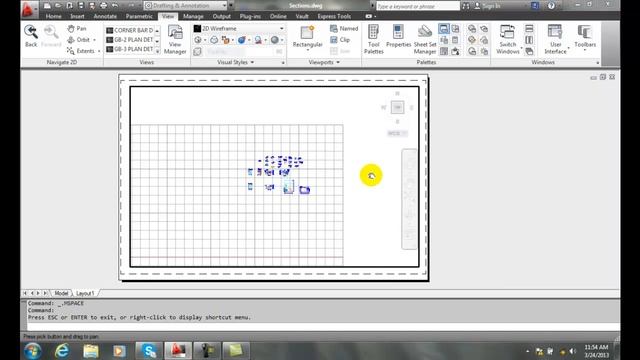The image size is (640, 360).
Task: Toggle the Sheet Set Manager palette
Action: coord(425,40)
